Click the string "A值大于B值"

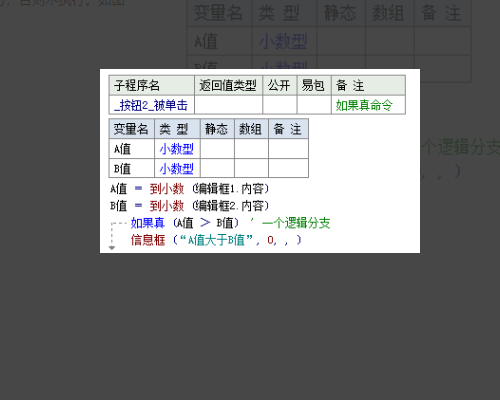click(216, 240)
